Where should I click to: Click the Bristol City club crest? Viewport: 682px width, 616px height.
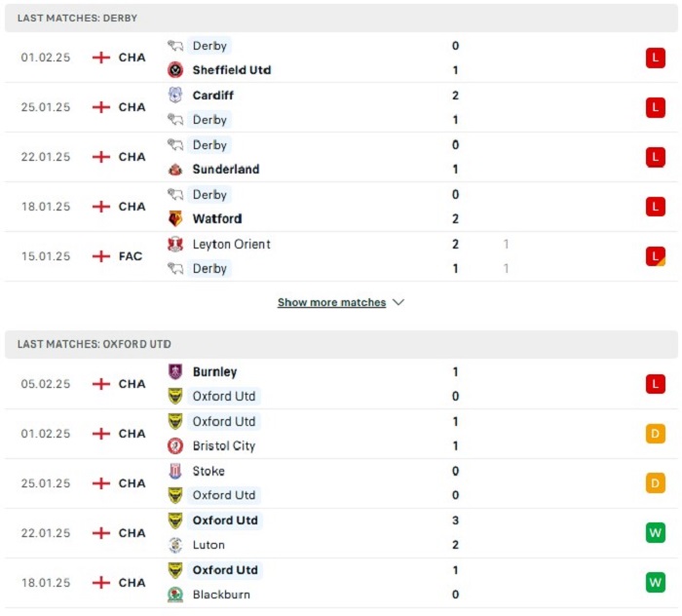(x=175, y=445)
